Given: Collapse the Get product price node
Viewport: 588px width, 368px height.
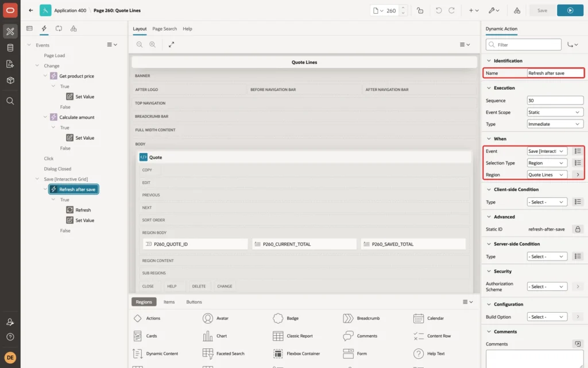Looking at the screenshot, I should tap(45, 75).
